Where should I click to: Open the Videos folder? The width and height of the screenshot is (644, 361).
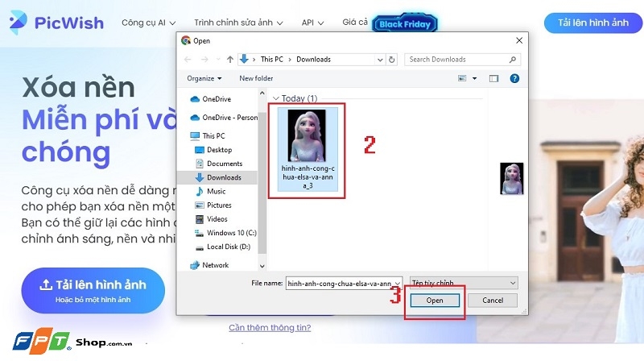pos(212,219)
